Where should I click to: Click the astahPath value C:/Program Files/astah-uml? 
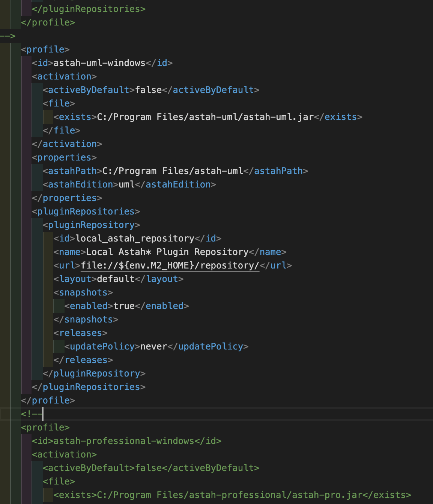coord(173,171)
